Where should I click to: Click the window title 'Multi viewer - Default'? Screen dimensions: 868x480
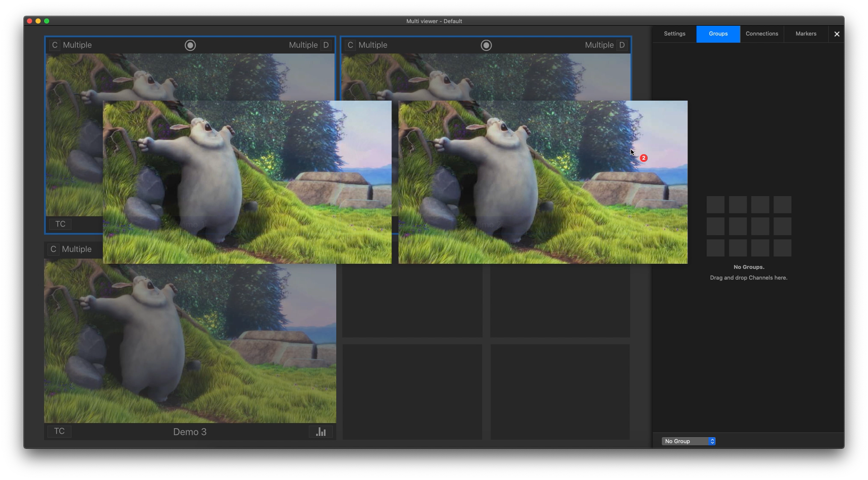tap(434, 21)
